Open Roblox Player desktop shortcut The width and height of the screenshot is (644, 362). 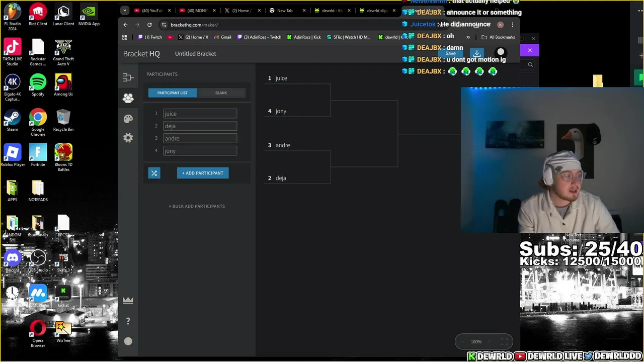coord(13,155)
